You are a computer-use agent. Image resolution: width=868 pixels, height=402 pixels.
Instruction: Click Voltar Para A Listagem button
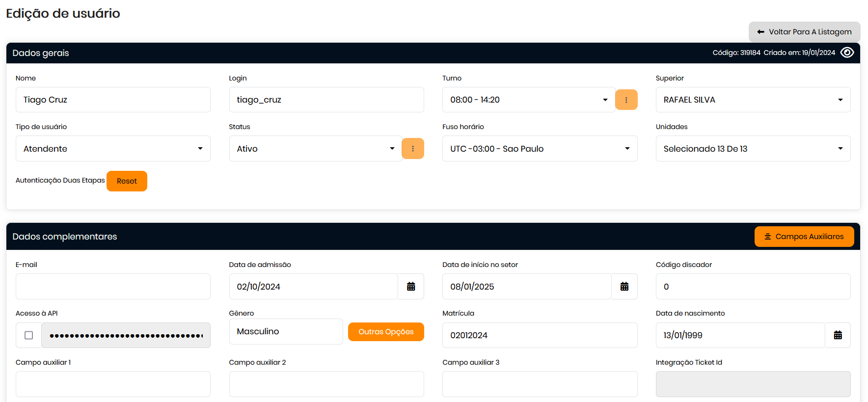click(x=804, y=32)
